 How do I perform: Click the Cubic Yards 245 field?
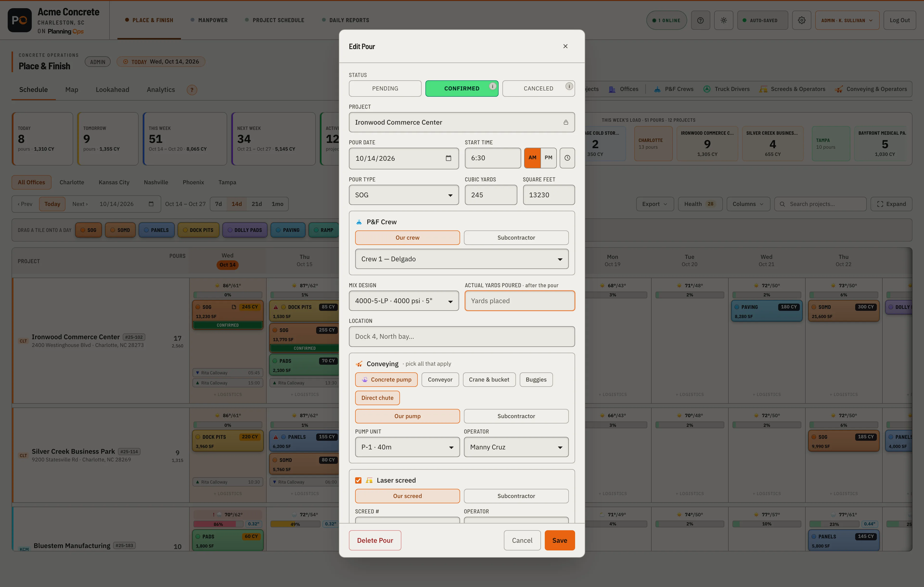491,195
